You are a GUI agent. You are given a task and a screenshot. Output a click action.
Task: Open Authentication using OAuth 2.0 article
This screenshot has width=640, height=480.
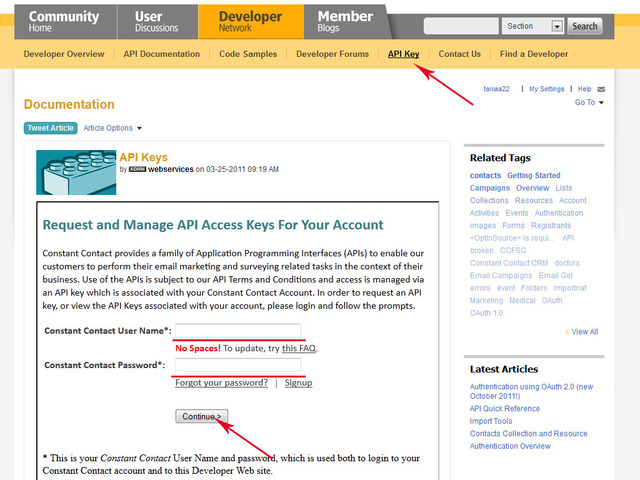coord(531,391)
